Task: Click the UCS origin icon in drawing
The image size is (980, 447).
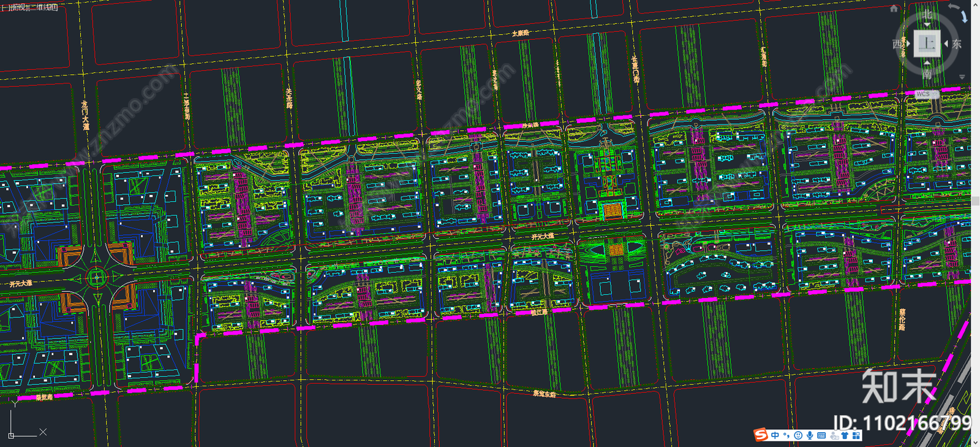Action: click(11, 435)
